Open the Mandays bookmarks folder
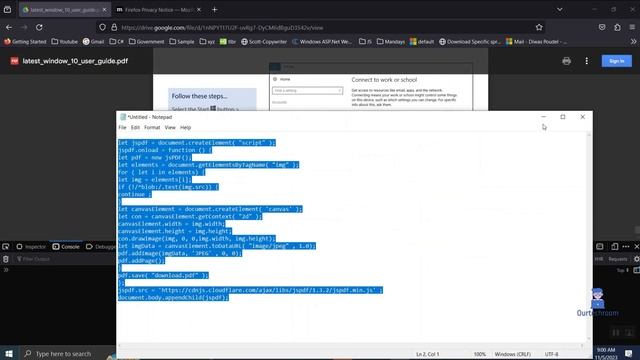The width and height of the screenshot is (640, 360). click(x=391, y=42)
